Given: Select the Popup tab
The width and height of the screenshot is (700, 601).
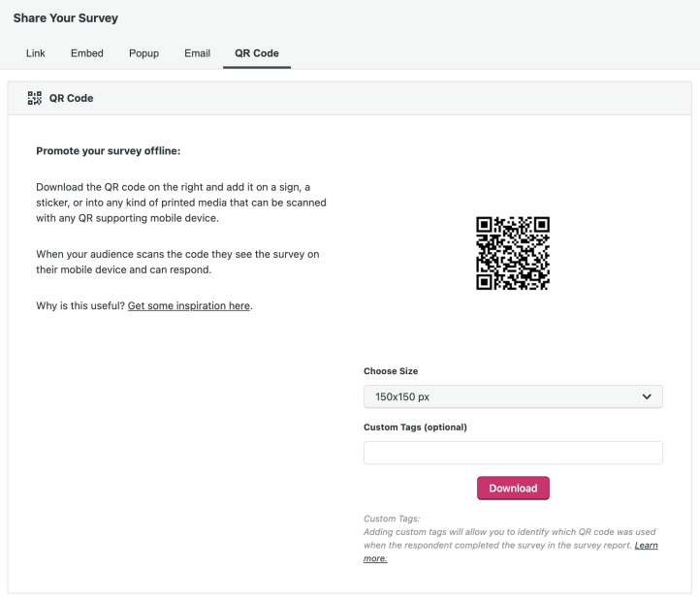Looking at the screenshot, I should click(143, 53).
